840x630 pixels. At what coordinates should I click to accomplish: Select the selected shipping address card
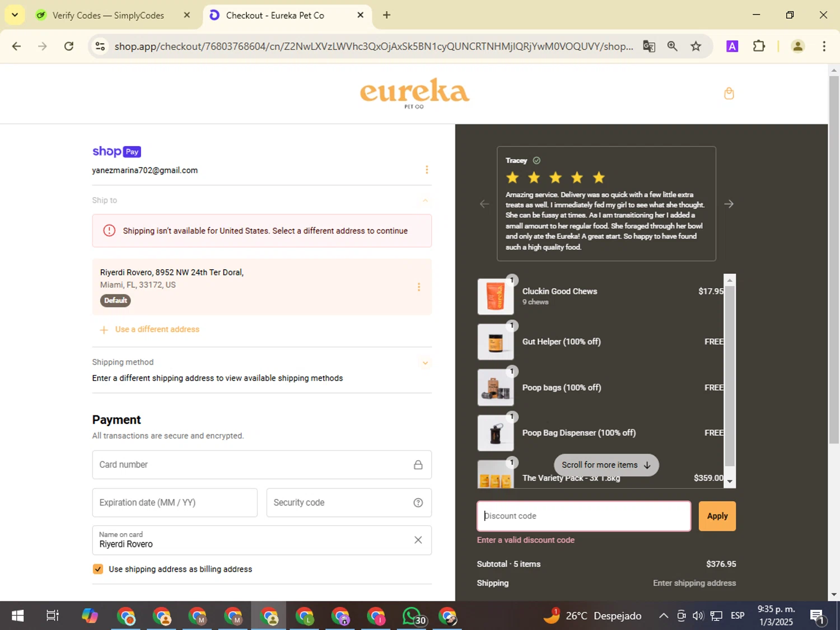(x=262, y=287)
